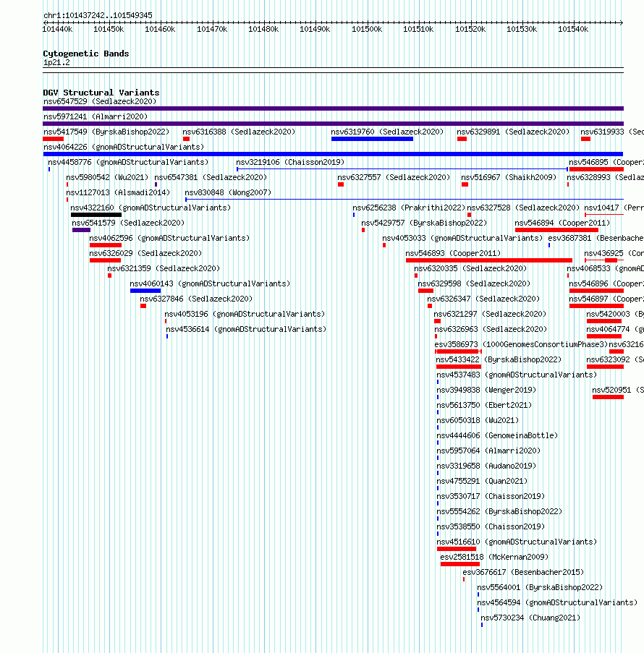Click nsv4458776 (gnomADStructuralVariants) label
The width and height of the screenshot is (644, 653).
[128, 162]
